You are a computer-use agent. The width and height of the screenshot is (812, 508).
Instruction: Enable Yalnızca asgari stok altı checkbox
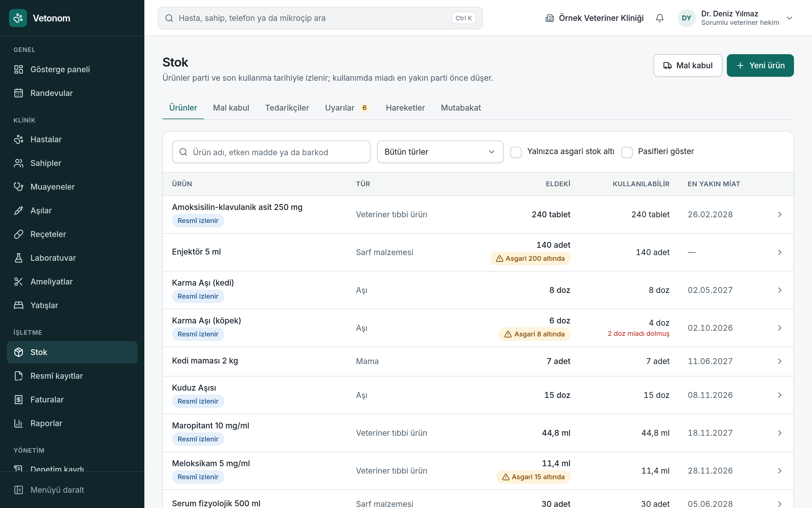coord(516,152)
